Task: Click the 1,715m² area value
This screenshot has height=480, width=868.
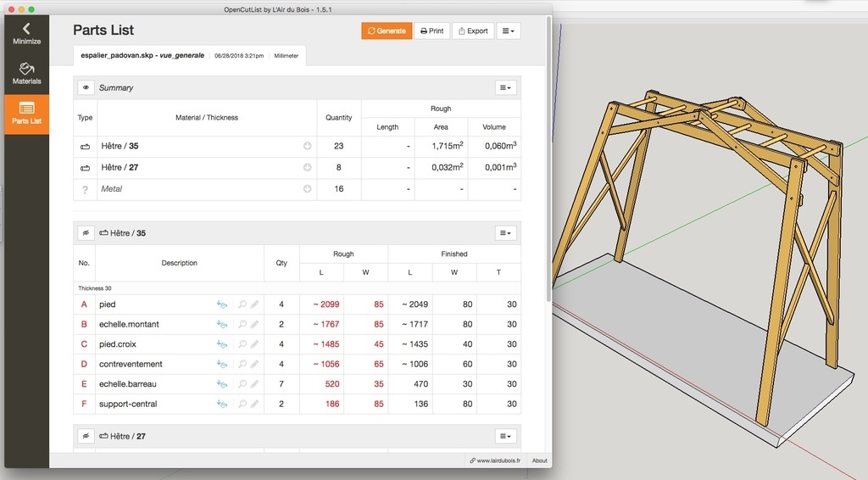Action: click(x=448, y=146)
